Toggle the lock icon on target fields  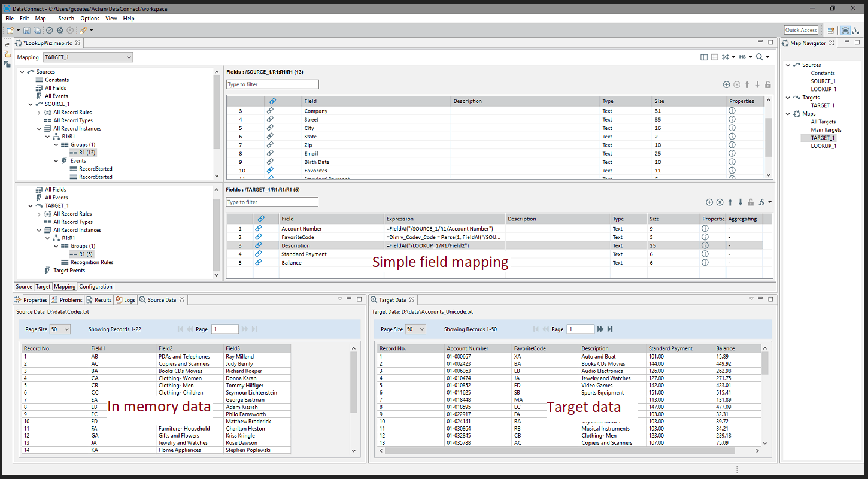point(751,202)
